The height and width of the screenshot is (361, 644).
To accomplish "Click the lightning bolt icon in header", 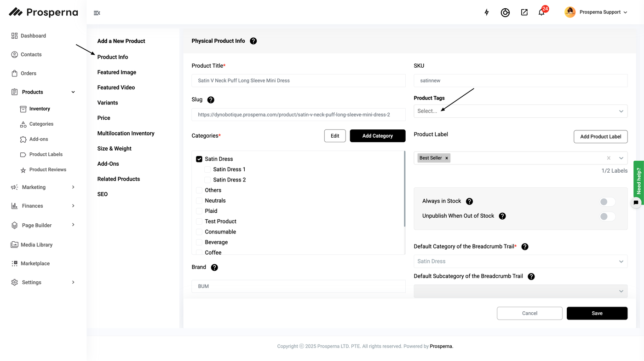I will click(x=487, y=12).
